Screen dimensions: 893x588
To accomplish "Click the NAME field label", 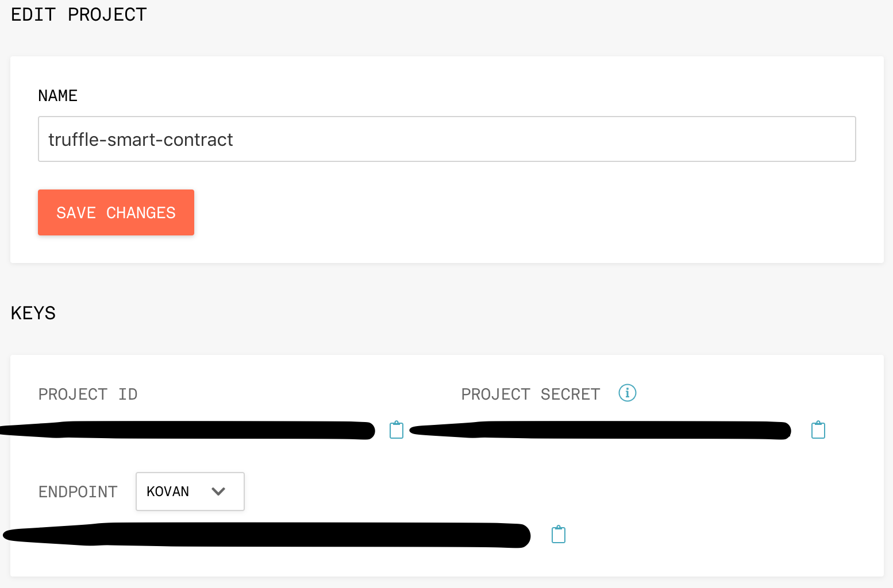I will point(57,95).
